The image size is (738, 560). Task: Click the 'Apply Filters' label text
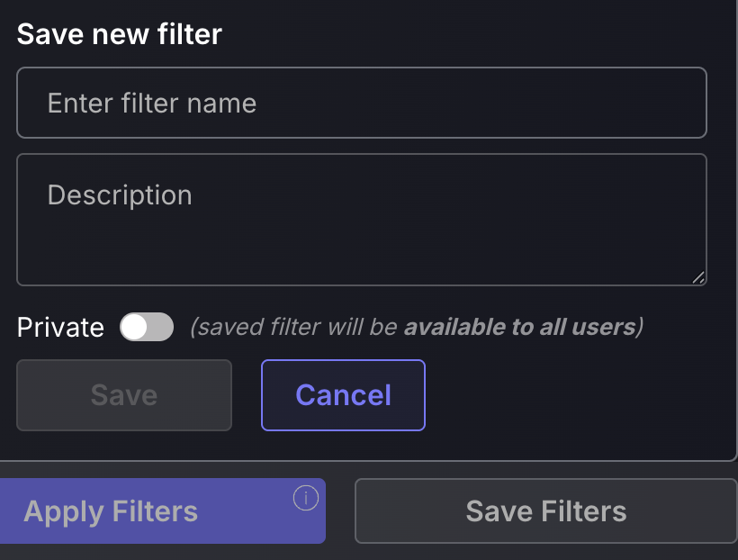pos(111,512)
